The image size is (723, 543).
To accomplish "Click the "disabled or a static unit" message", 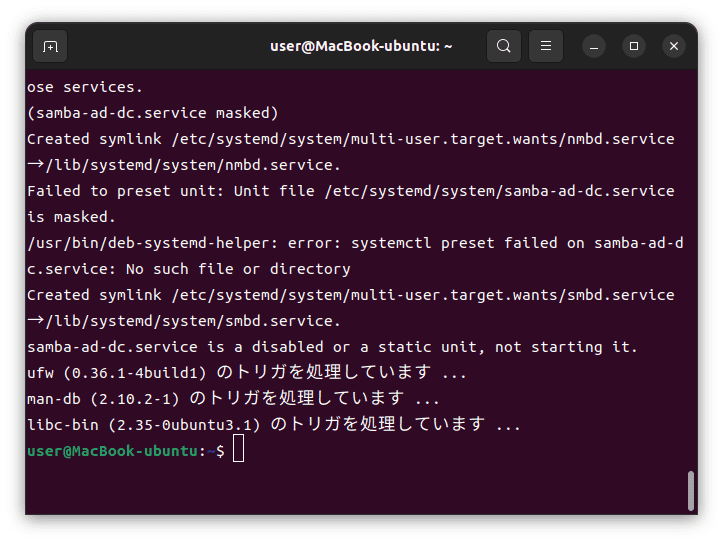I will point(364,347).
